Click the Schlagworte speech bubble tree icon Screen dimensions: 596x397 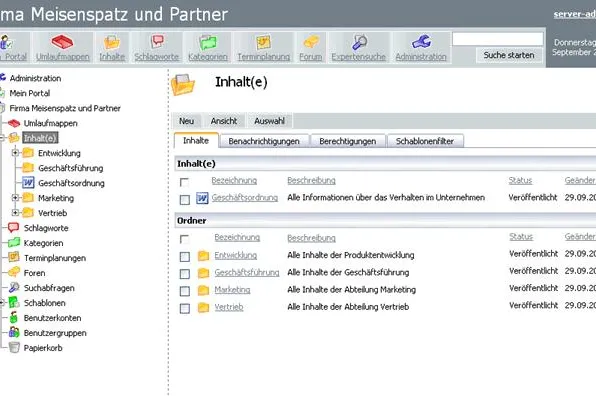[x=14, y=227]
